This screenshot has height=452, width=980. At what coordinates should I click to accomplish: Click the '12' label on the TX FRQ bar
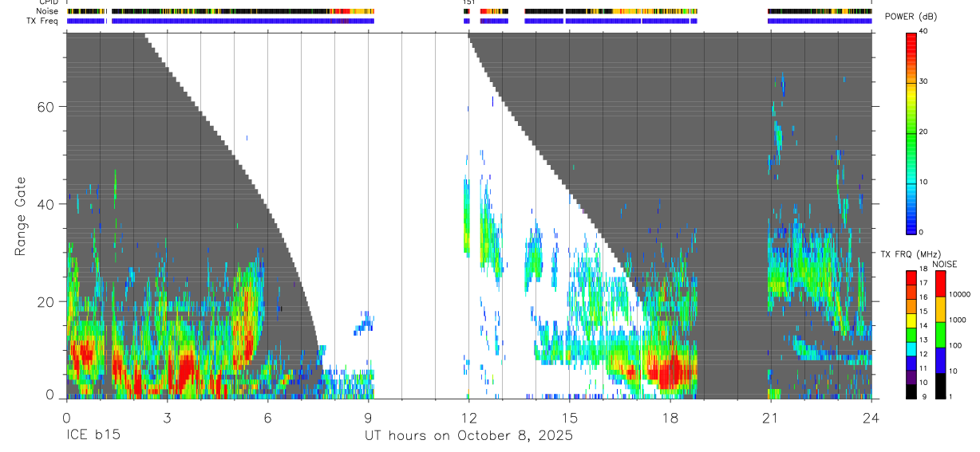(924, 355)
